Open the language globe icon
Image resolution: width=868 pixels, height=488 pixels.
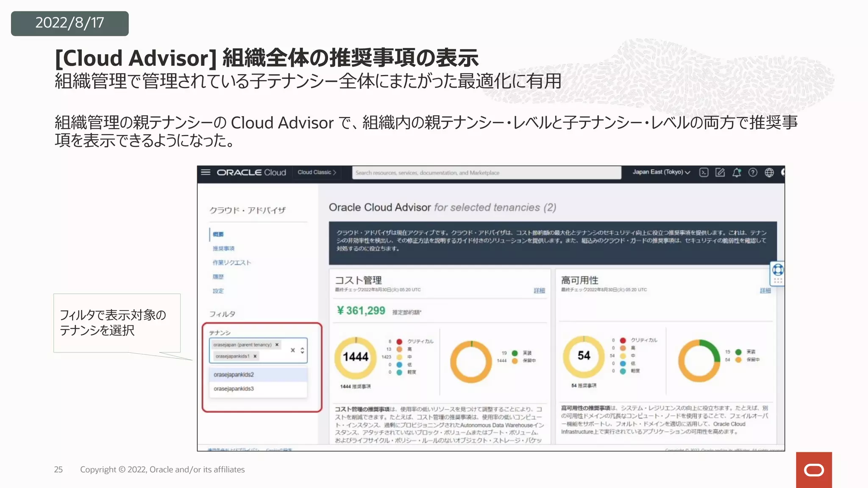click(x=769, y=172)
